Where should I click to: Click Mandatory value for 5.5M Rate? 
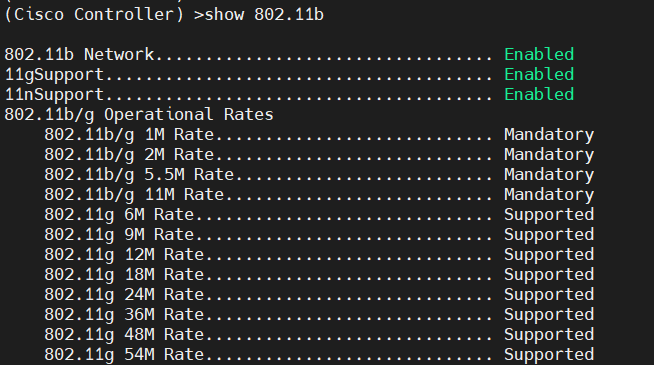[x=549, y=175]
